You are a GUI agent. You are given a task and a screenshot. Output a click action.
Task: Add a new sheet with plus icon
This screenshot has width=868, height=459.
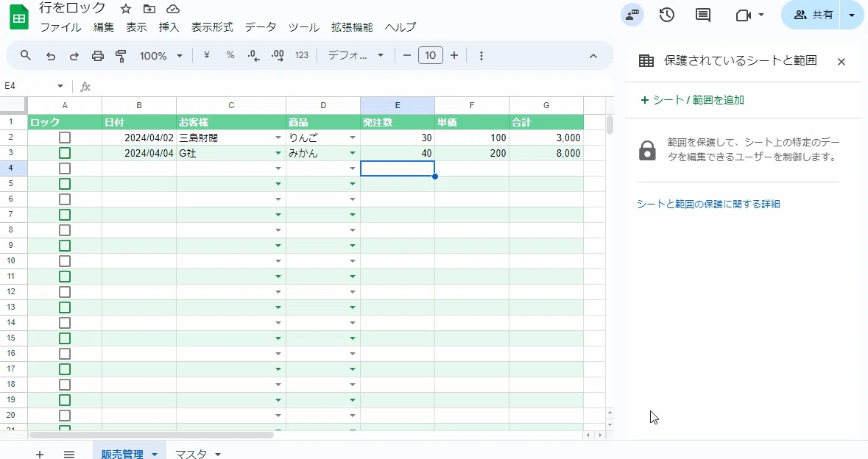39,454
